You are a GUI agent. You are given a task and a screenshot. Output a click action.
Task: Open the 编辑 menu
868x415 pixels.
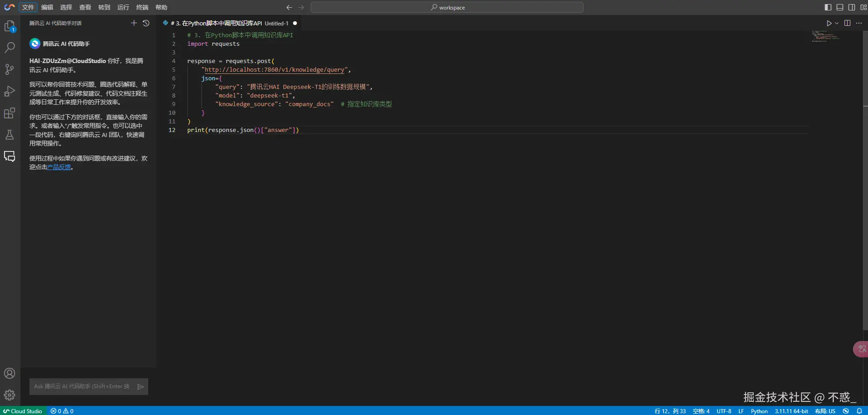47,7
